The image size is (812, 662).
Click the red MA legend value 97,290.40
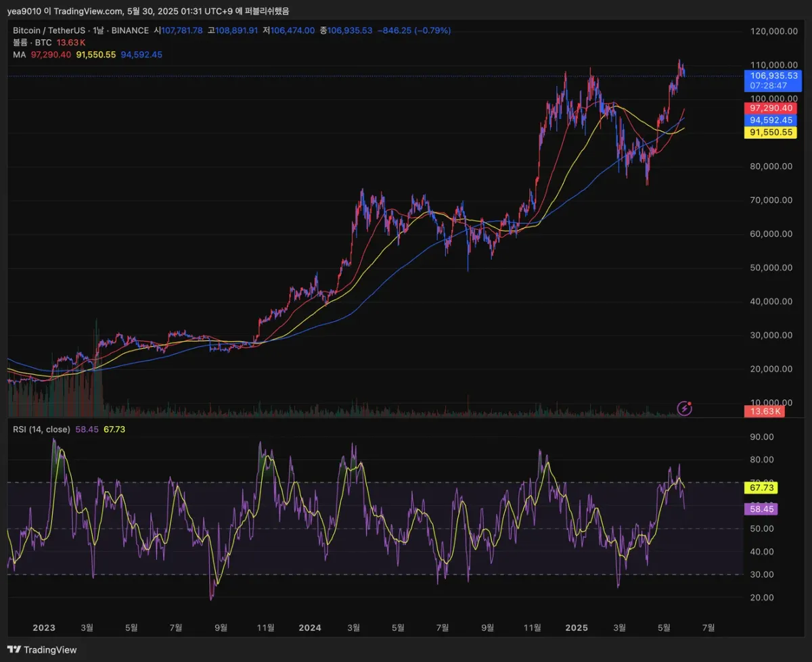[51, 55]
